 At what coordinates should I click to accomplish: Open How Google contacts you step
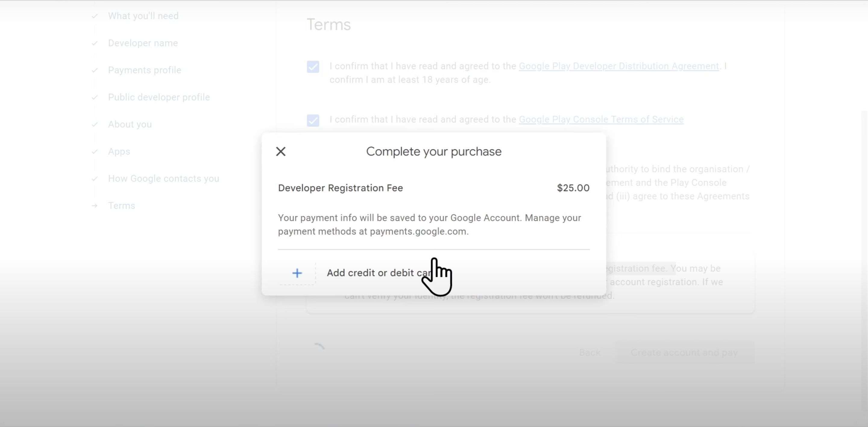[163, 179]
